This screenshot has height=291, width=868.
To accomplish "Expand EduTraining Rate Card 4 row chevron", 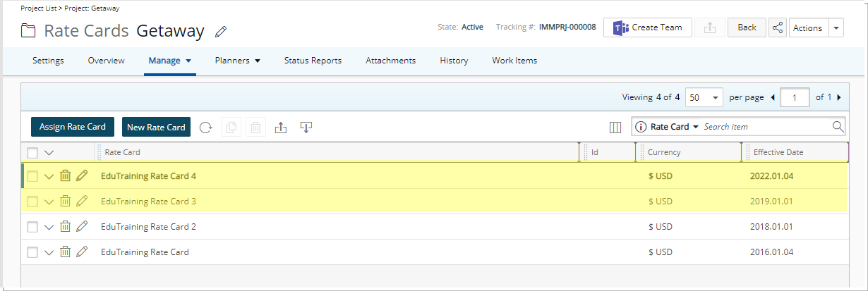I will pos(49,176).
